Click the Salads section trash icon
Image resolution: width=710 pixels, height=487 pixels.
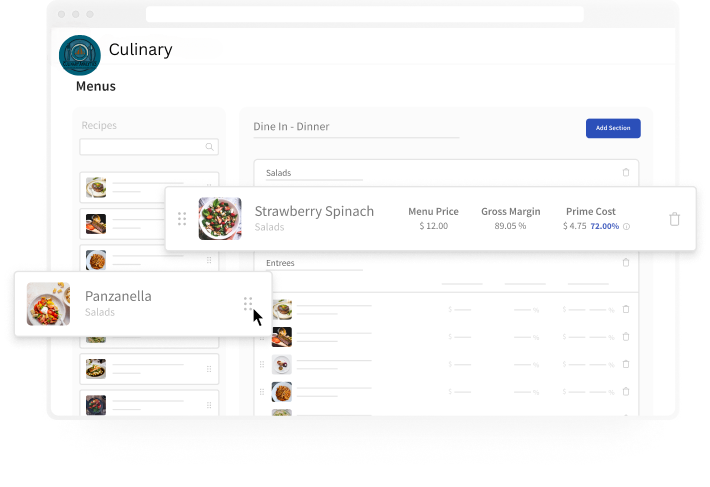click(x=626, y=172)
